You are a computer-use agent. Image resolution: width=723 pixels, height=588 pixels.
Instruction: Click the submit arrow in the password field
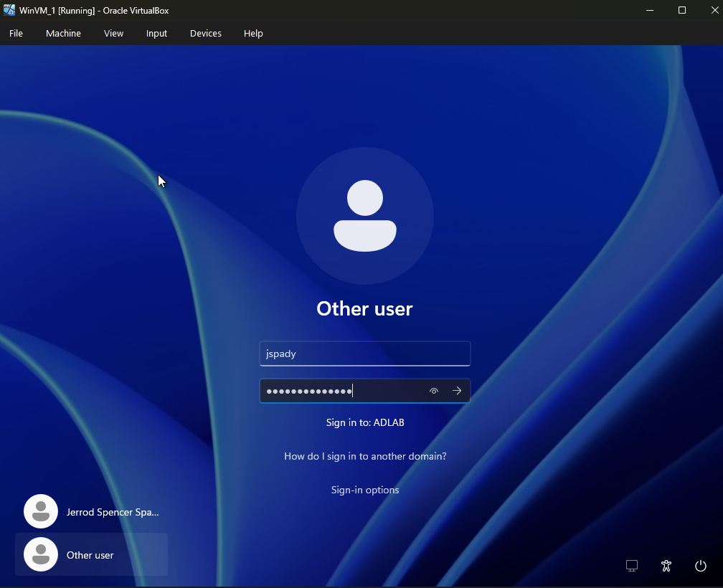coord(457,391)
